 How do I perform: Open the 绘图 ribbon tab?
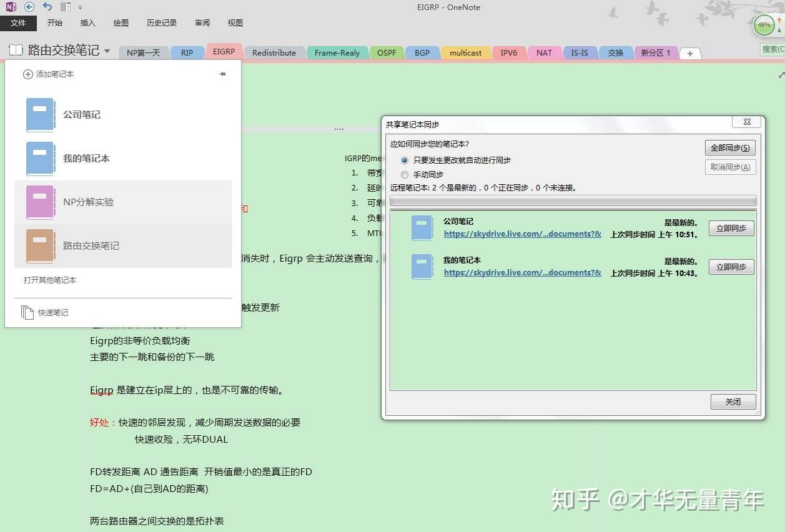(x=121, y=22)
